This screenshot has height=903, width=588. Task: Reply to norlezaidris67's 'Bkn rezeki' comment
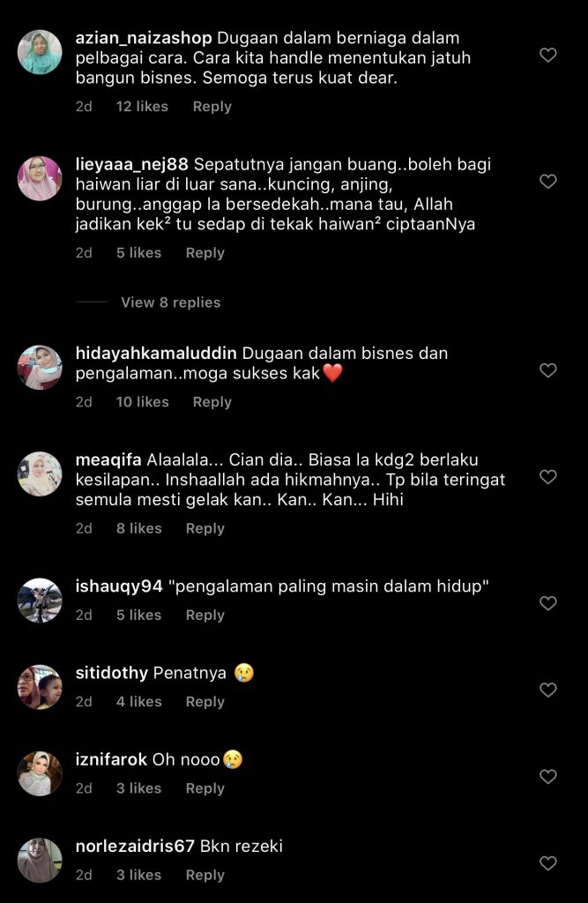coord(205,875)
